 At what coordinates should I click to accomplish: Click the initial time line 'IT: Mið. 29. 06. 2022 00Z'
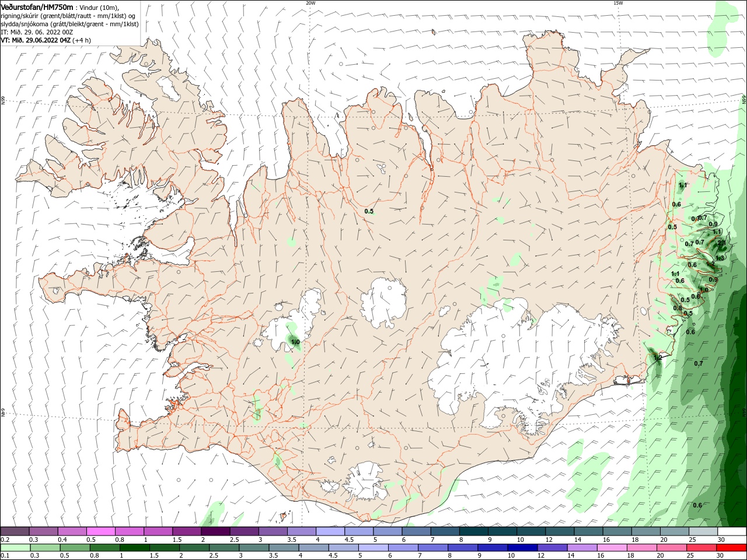pyautogui.click(x=37, y=32)
